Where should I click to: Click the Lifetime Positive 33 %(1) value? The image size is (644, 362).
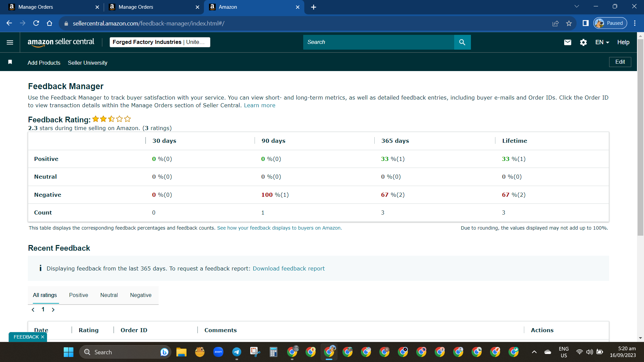click(514, 159)
